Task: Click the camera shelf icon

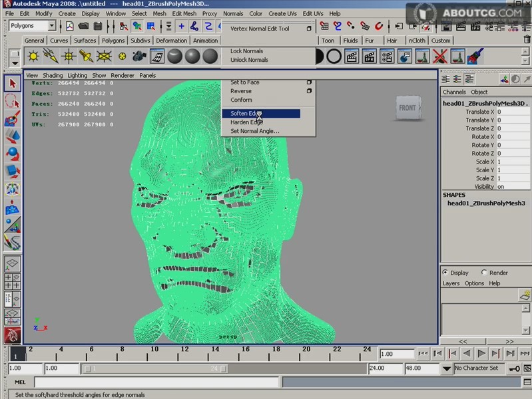Action: [139, 57]
